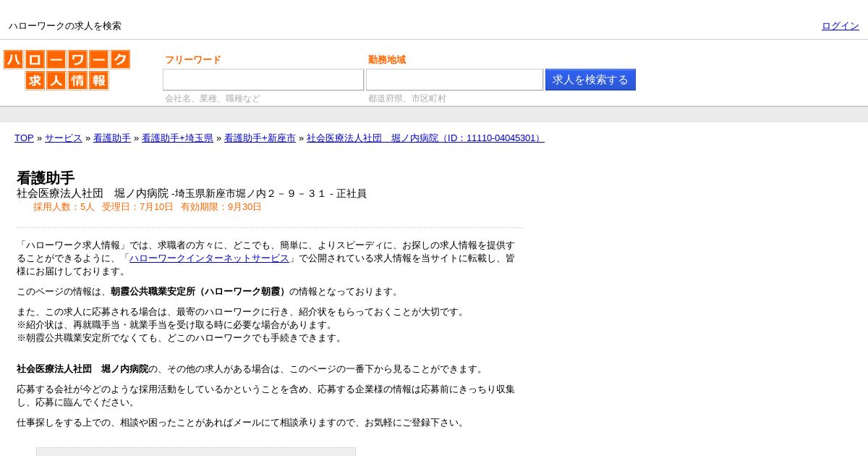
Task: Click the ※紹介状は、再就職手当 note line
Action: [176, 325]
